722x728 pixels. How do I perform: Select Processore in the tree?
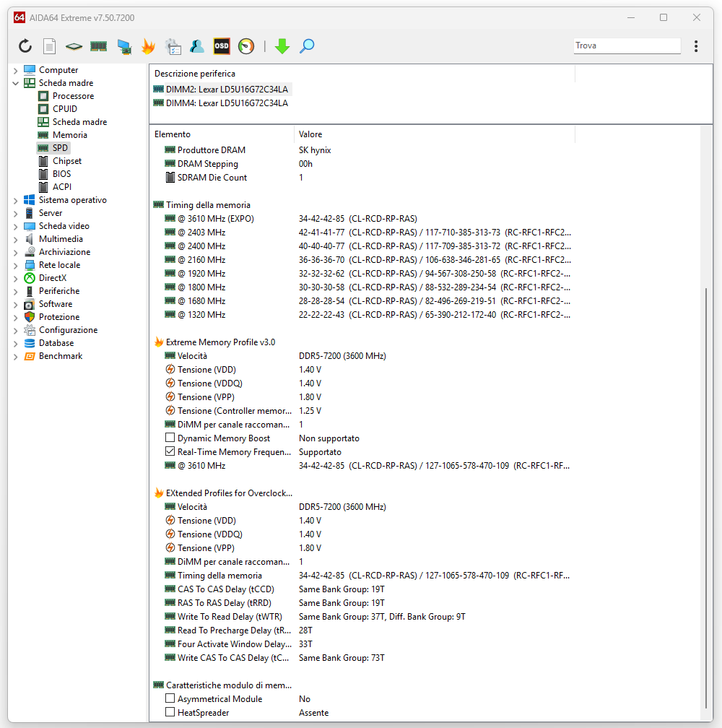click(x=73, y=95)
